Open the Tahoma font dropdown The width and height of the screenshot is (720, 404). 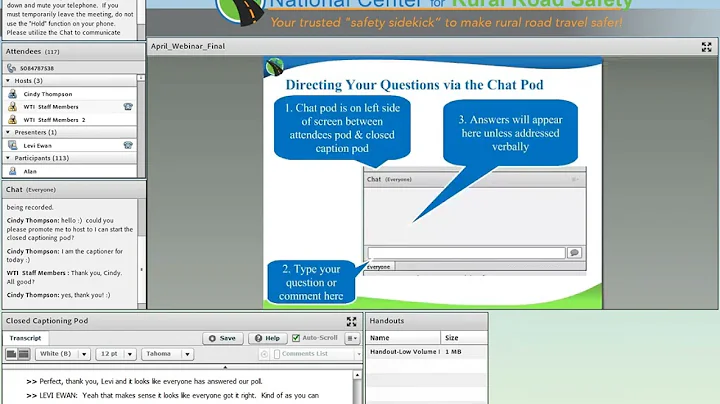coord(187,354)
